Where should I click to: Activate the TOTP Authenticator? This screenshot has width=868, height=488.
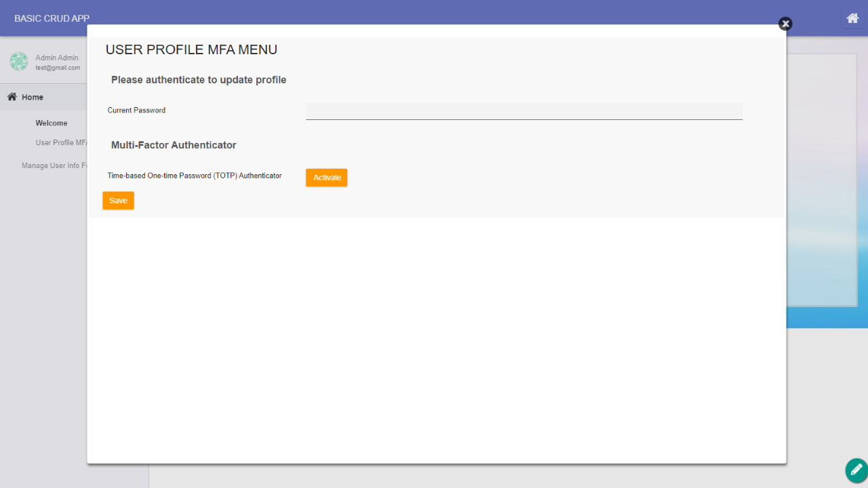pos(326,178)
